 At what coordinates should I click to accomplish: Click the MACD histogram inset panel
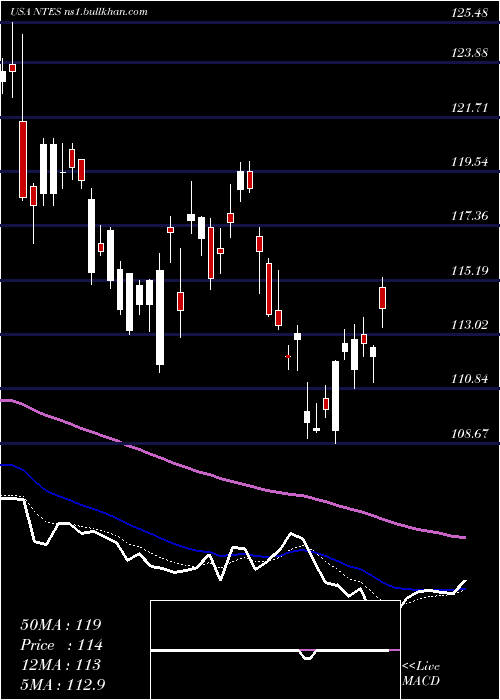click(x=275, y=650)
